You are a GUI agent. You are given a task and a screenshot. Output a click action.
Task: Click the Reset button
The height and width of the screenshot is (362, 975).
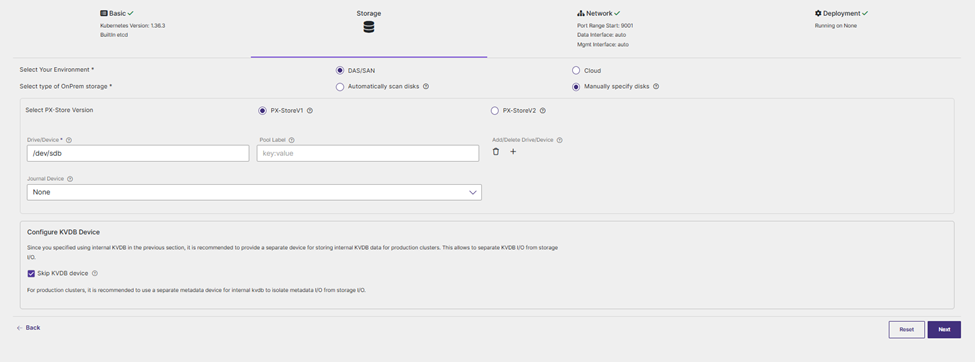tap(907, 330)
